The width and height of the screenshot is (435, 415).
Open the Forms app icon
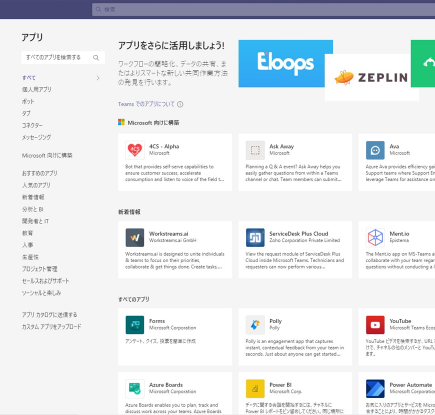[135, 325]
